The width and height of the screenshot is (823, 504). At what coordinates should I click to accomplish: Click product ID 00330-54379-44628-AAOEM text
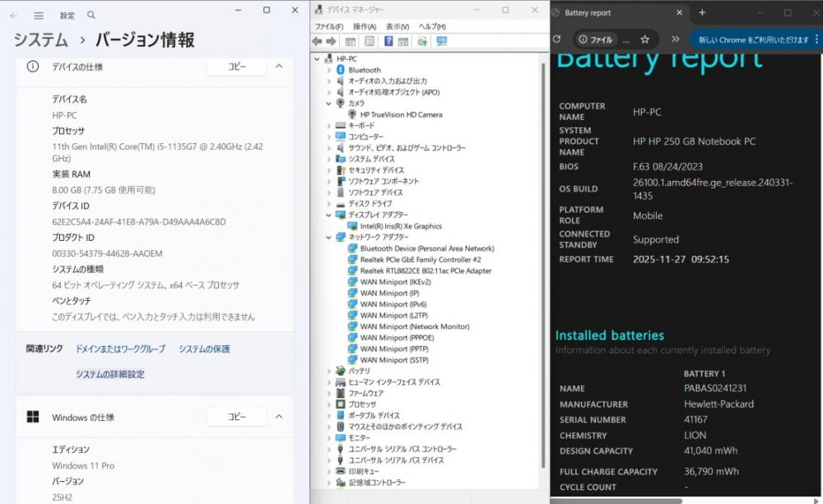coord(107,253)
